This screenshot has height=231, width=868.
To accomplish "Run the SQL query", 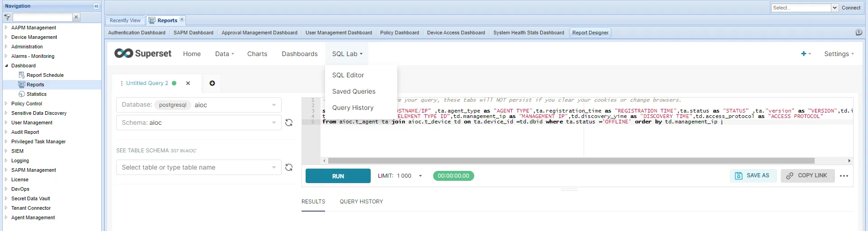I will click(338, 176).
